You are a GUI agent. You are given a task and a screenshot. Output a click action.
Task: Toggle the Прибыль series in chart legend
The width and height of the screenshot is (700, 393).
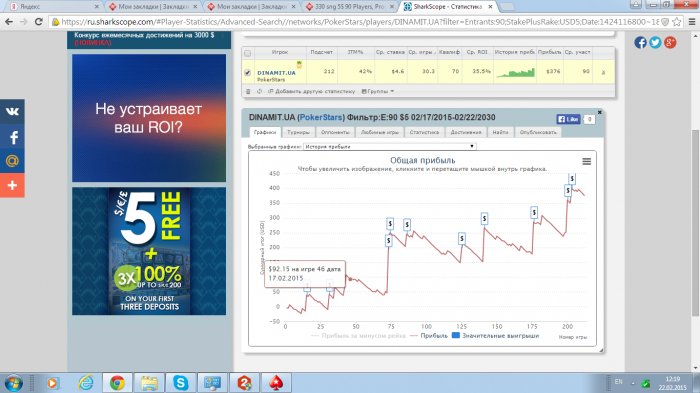(428, 335)
